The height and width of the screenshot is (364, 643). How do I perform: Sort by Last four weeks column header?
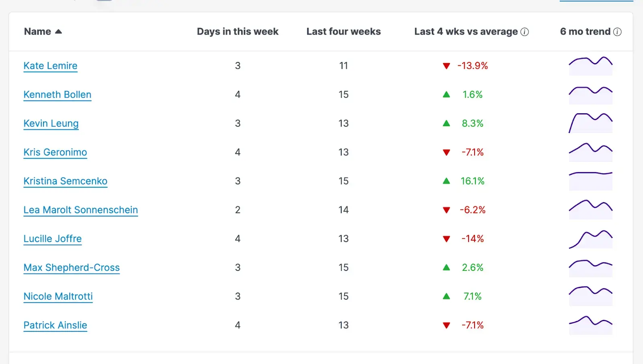(344, 31)
